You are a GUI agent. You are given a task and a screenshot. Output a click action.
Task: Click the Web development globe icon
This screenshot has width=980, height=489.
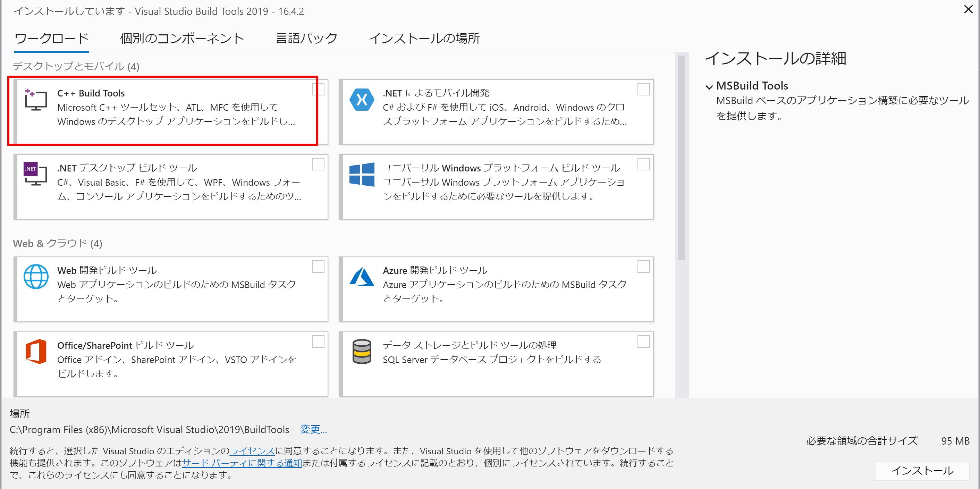point(36,277)
